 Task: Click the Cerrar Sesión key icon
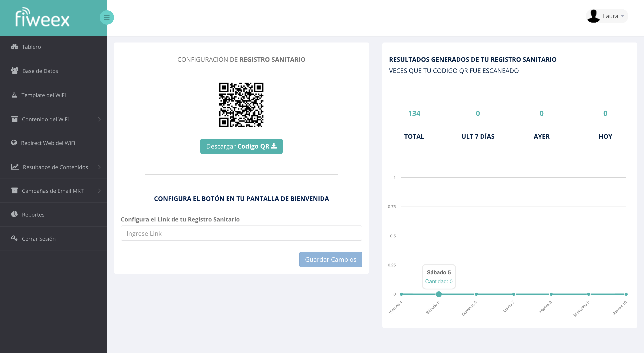(x=14, y=238)
